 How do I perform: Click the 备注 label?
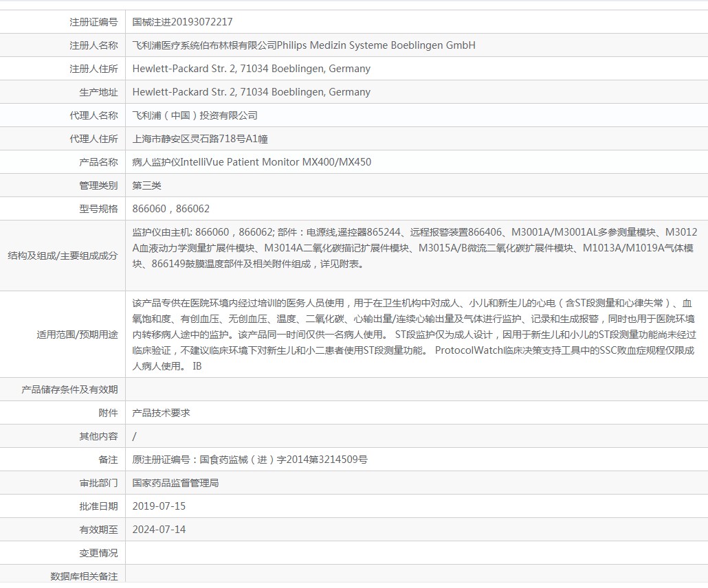point(109,460)
